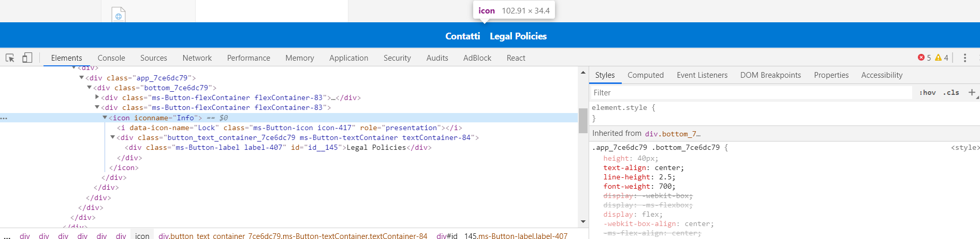Click the line-height: 2.5 declaration
The image size is (980, 239).
pos(639,177)
